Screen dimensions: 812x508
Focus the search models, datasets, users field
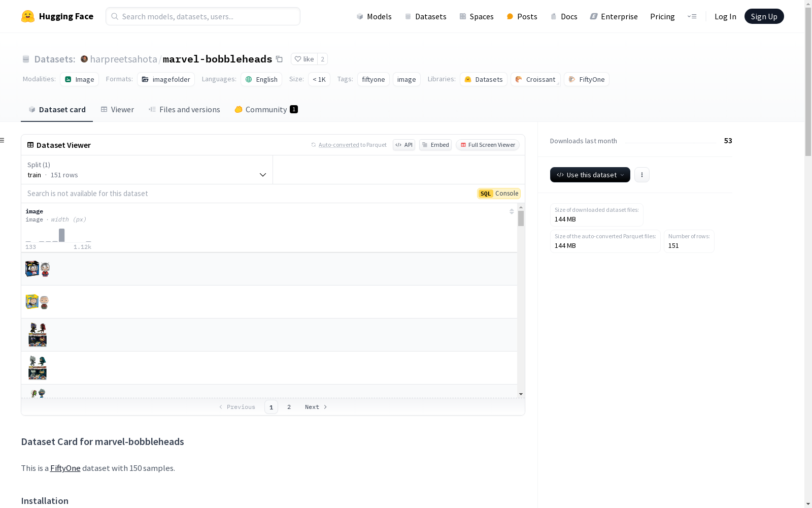[203, 16]
